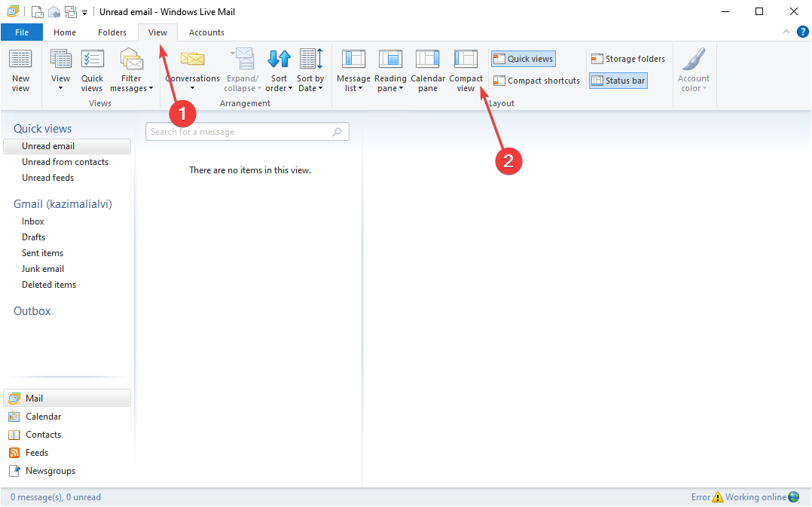Open the Account color dropdown

(694, 71)
